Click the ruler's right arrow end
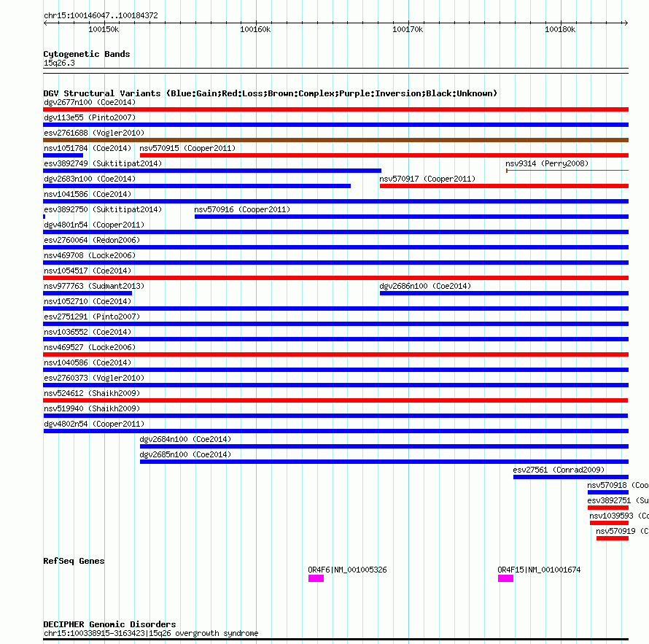The width and height of the screenshot is (649, 644). (x=626, y=23)
